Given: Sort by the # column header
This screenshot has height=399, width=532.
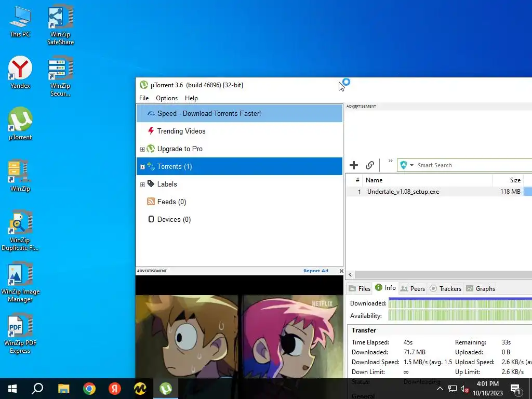Looking at the screenshot, I should point(354,180).
